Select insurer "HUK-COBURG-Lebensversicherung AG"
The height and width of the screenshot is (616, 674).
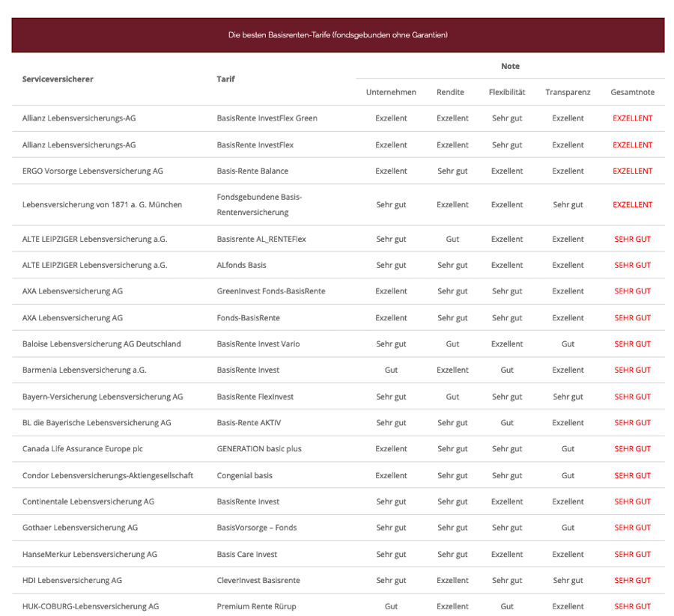pos(91,606)
